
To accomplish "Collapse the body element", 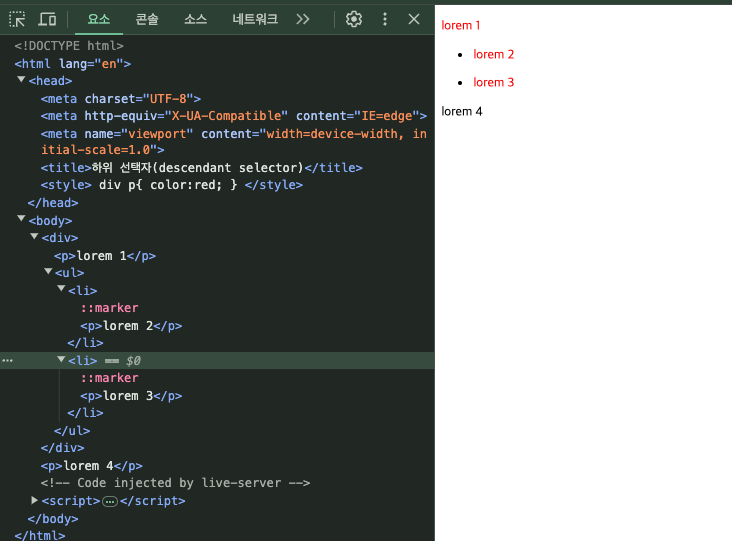I will point(21,218).
